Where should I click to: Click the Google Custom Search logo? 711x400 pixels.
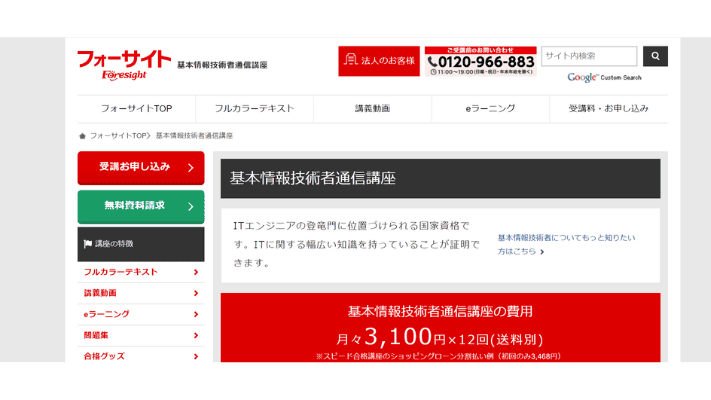(604, 78)
